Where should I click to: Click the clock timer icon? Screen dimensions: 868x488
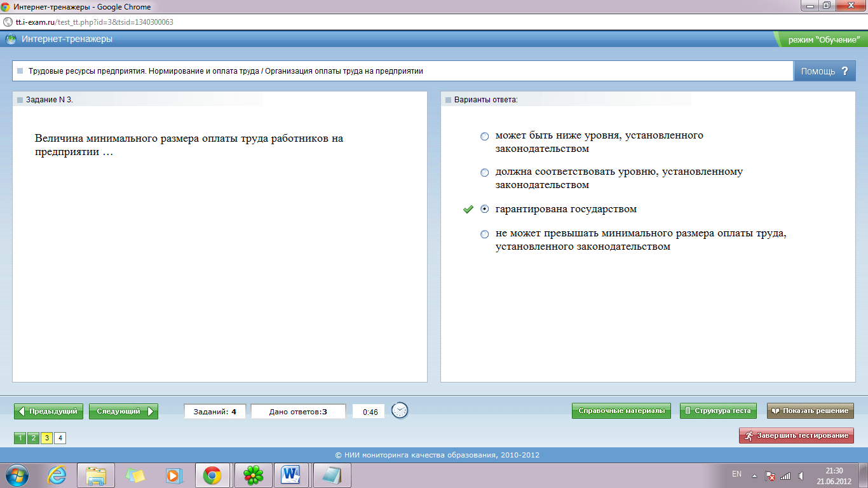(x=400, y=410)
